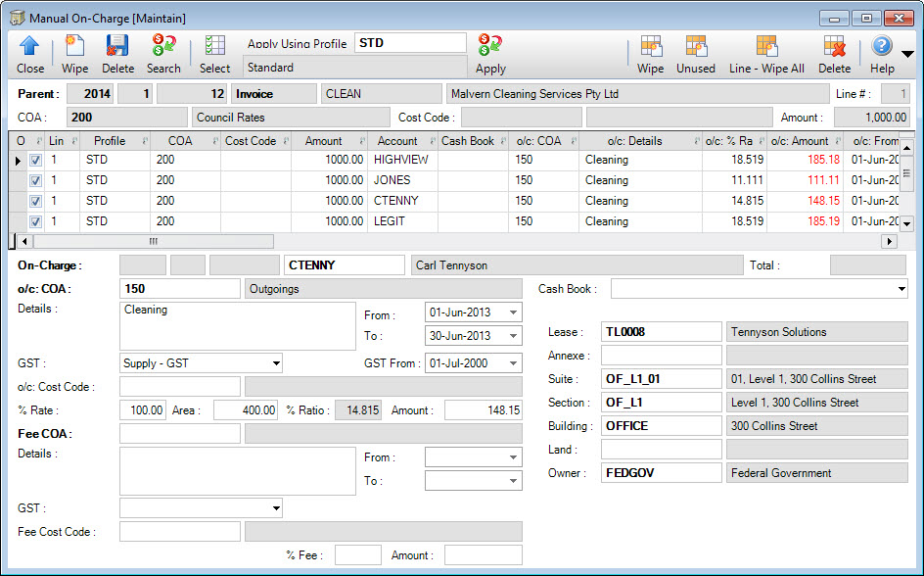This screenshot has width=924, height=576.
Task: Open Search from the toolbar
Action: point(163,46)
